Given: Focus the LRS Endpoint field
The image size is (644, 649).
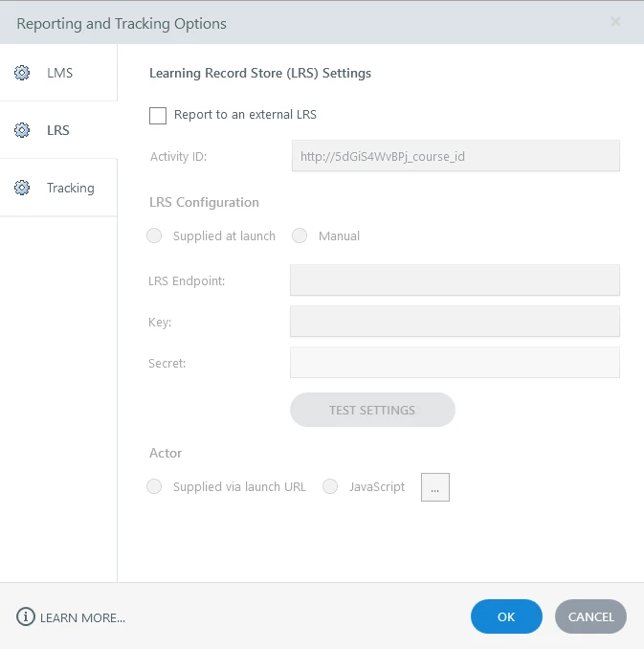Looking at the screenshot, I should click(455, 280).
